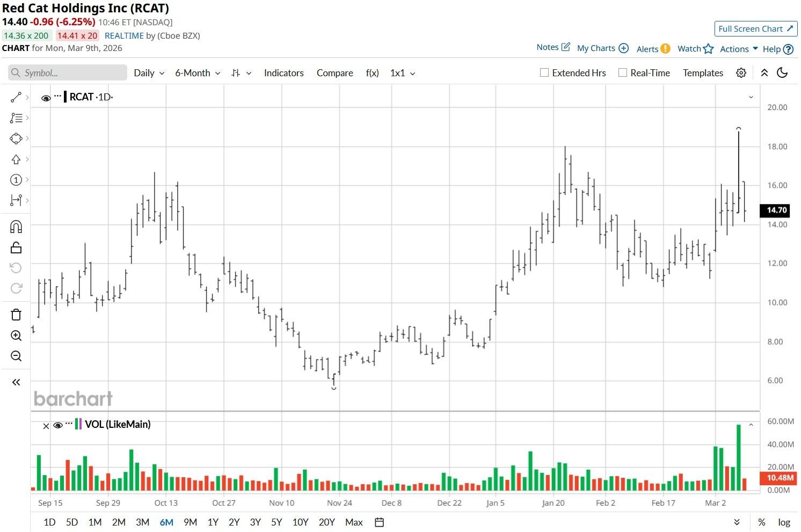Viewport: 801px width, 532px height.
Task: Open Alerts for RCAT
Action: 653,49
